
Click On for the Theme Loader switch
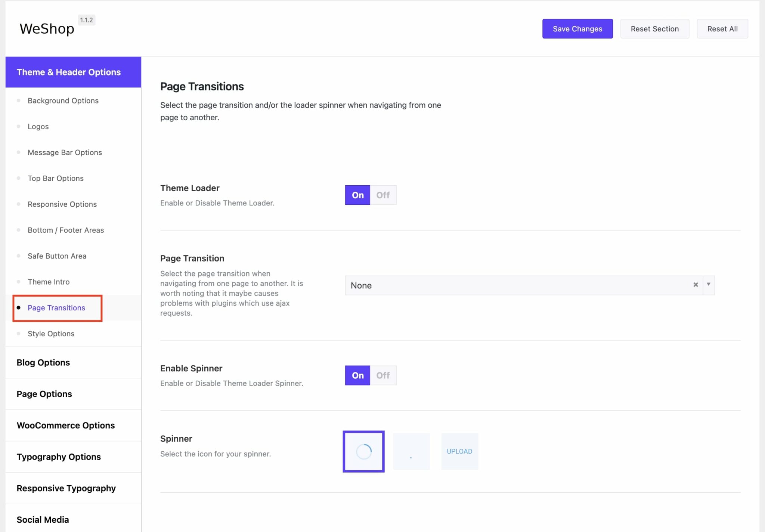(x=357, y=195)
